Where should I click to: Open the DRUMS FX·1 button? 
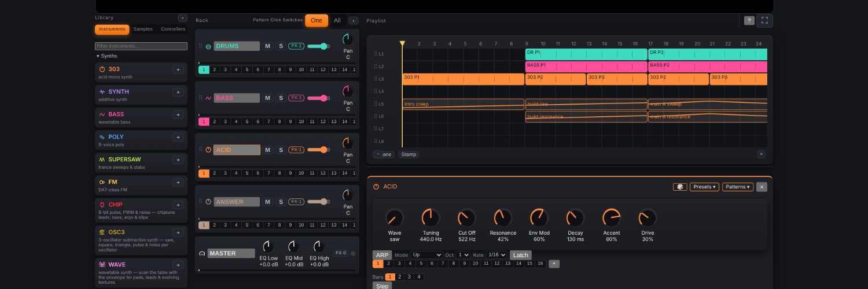tap(296, 46)
